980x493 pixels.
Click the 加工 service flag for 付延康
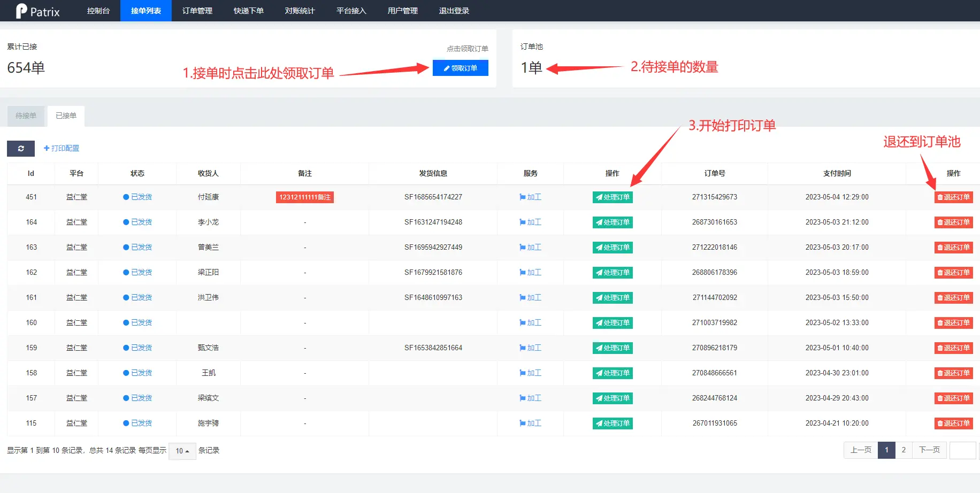click(530, 197)
